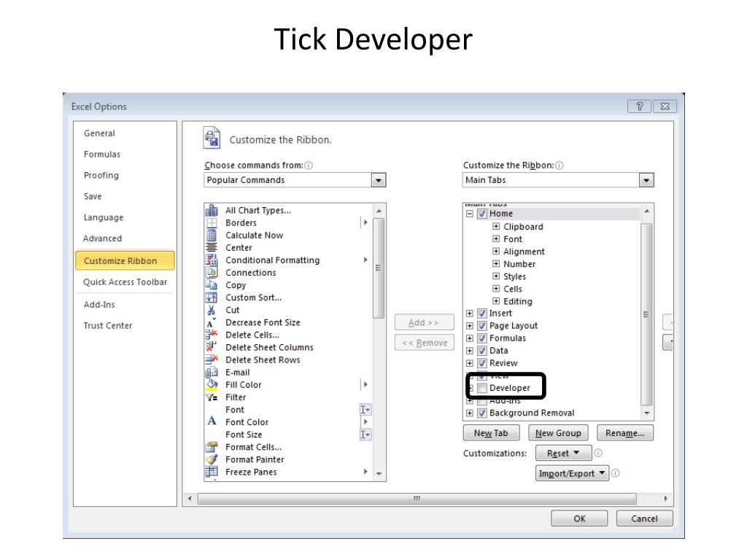This screenshot has height=560, width=747.
Task: Click the Calculate Now calculator icon
Action: pos(212,235)
